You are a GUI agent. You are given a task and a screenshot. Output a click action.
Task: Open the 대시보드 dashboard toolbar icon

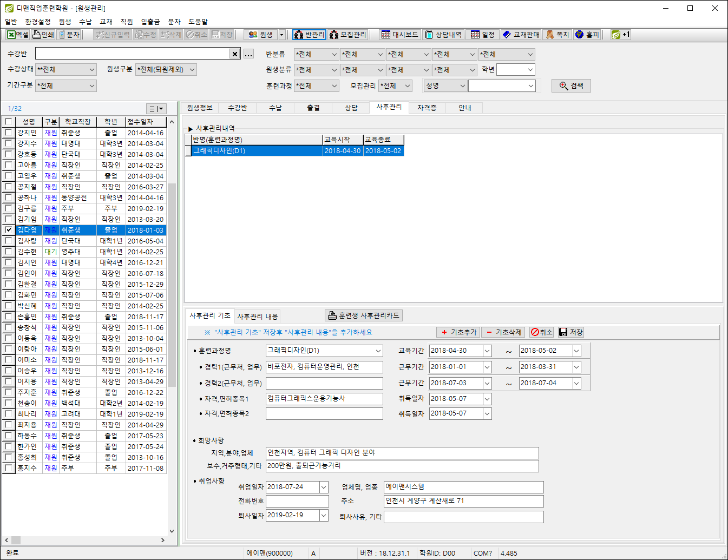[x=399, y=35]
